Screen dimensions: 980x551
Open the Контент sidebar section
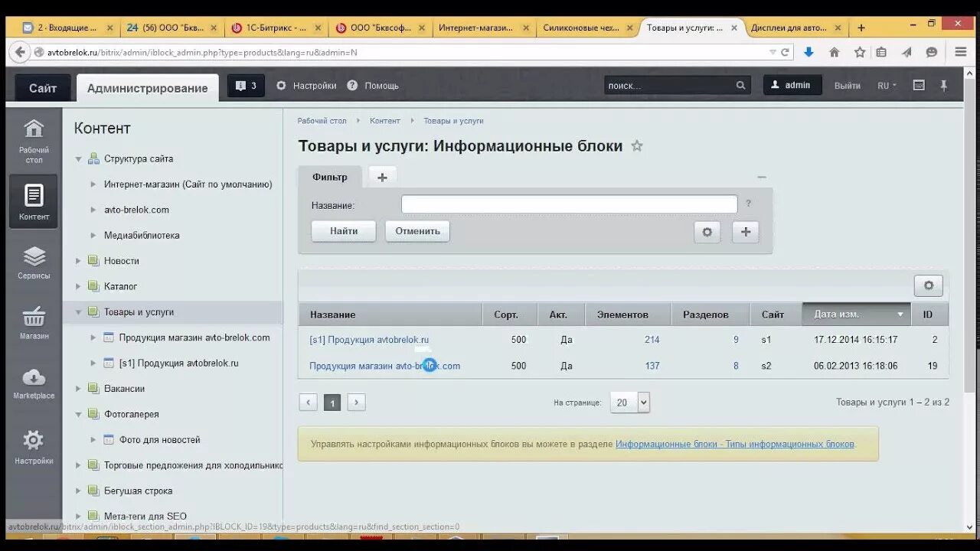34,201
